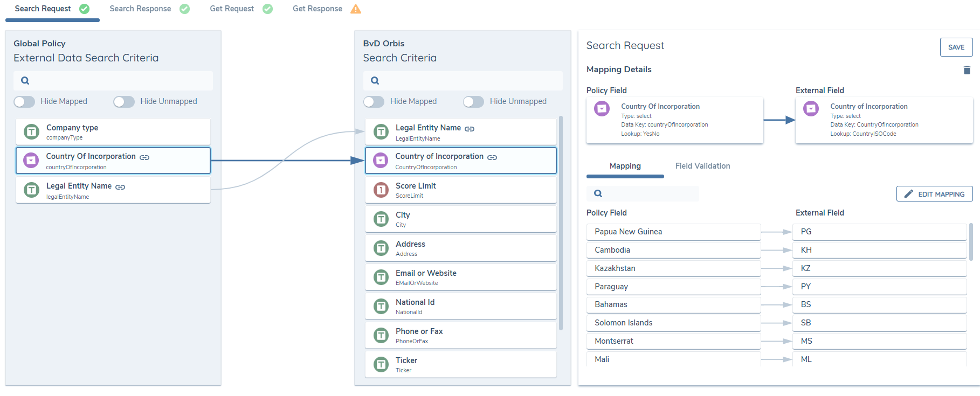Click the text type icon of Address
Screen dimensions: 980x396
click(x=381, y=248)
